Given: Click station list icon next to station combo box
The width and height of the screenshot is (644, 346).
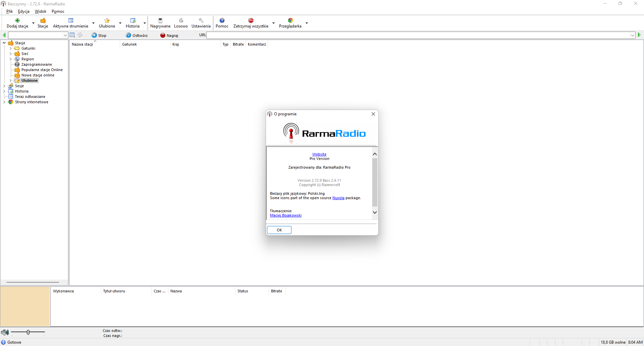Looking at the screenshot, I should coord(72,35).
